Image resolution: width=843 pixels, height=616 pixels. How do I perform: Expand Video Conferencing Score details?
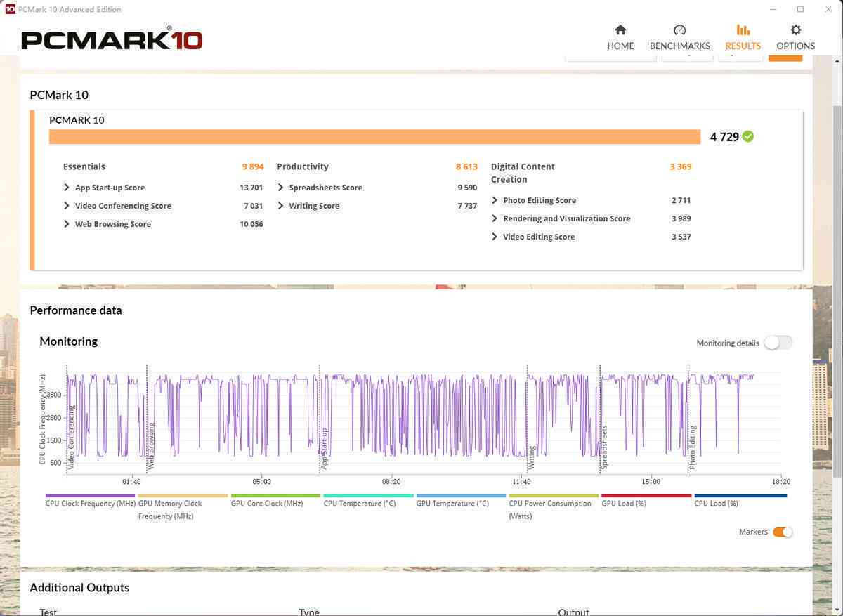pyautogui.click(x=67, y=206)
